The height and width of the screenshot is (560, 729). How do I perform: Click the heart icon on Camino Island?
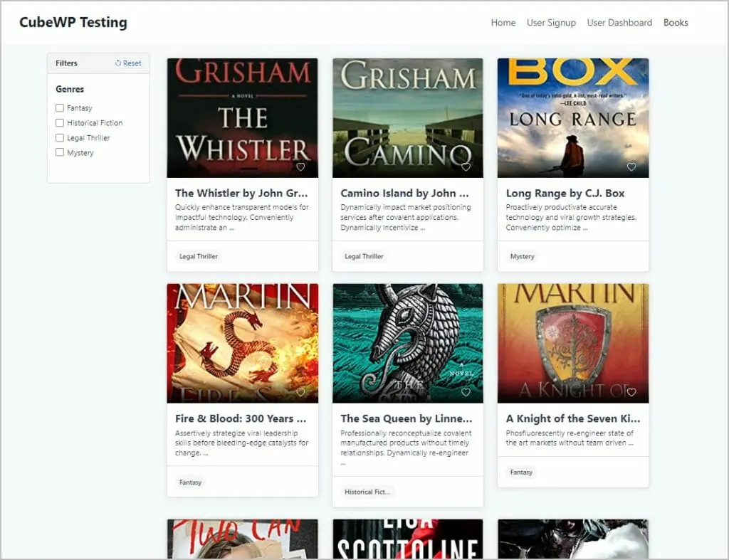pos(466,167)
